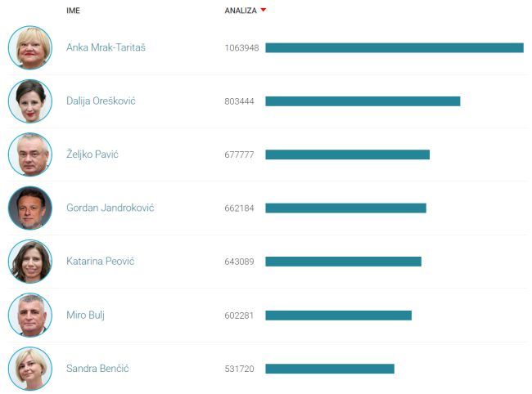Click Dalija Orešković profile photo
The width and height of the screenshot is (532, 394).
click(x=30, y=101)
